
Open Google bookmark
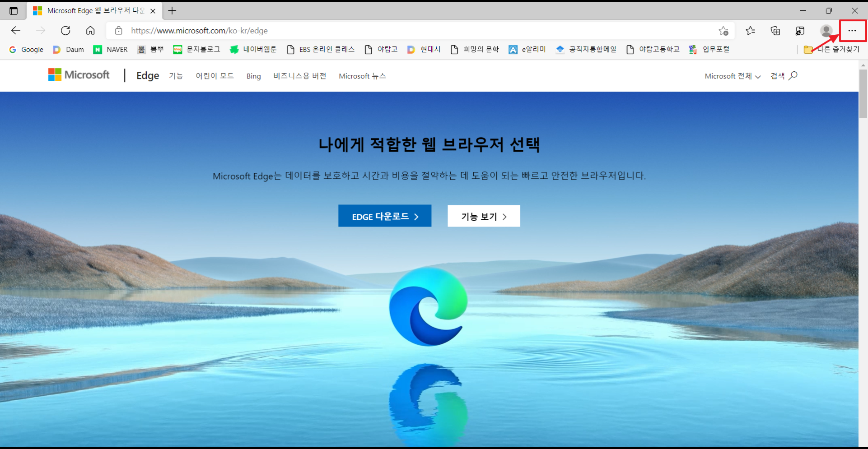26,50
